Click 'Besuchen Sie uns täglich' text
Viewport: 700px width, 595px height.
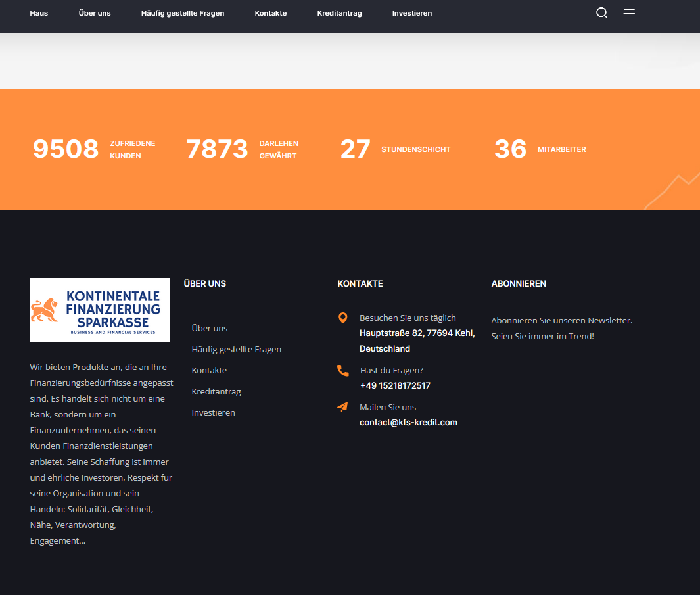click(x=408, y=318)
